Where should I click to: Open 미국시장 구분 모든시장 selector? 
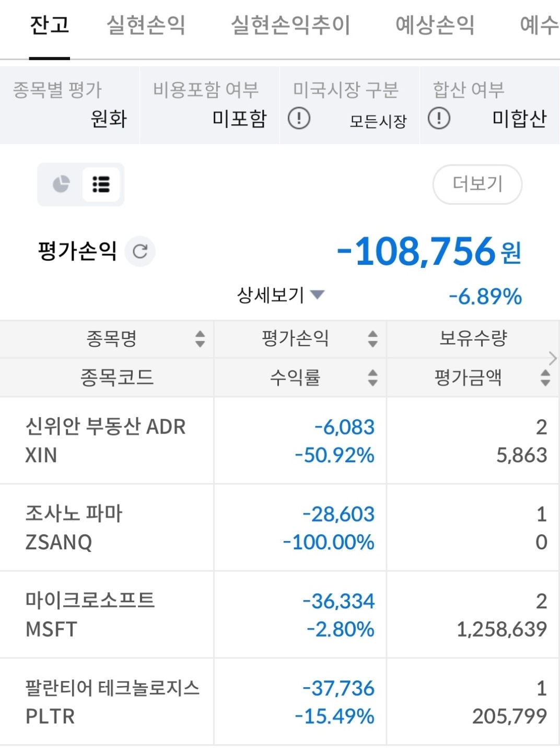349,105
